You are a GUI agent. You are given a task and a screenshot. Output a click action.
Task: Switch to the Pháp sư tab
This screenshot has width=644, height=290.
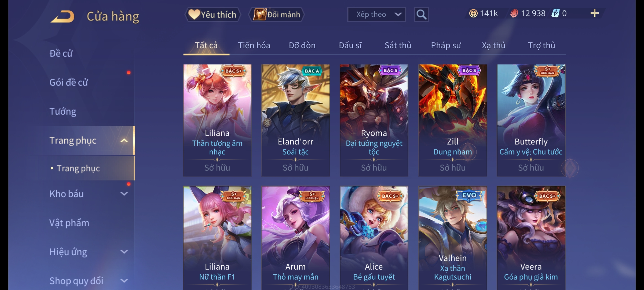point(446,45)
